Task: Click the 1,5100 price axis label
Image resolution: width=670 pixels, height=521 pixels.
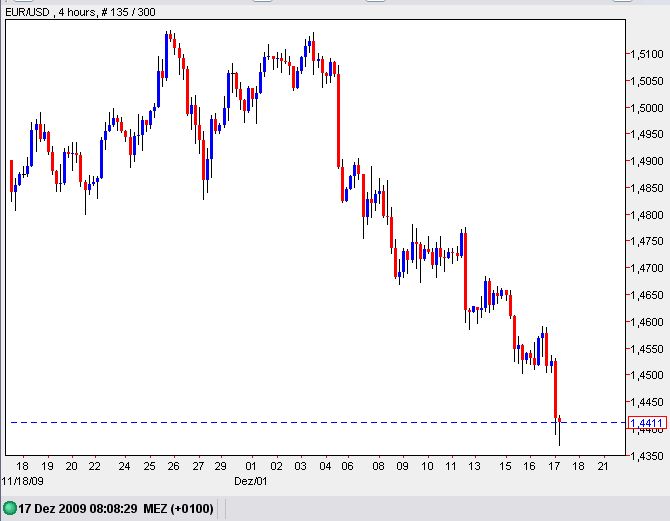Action: [x=647, y=54]
